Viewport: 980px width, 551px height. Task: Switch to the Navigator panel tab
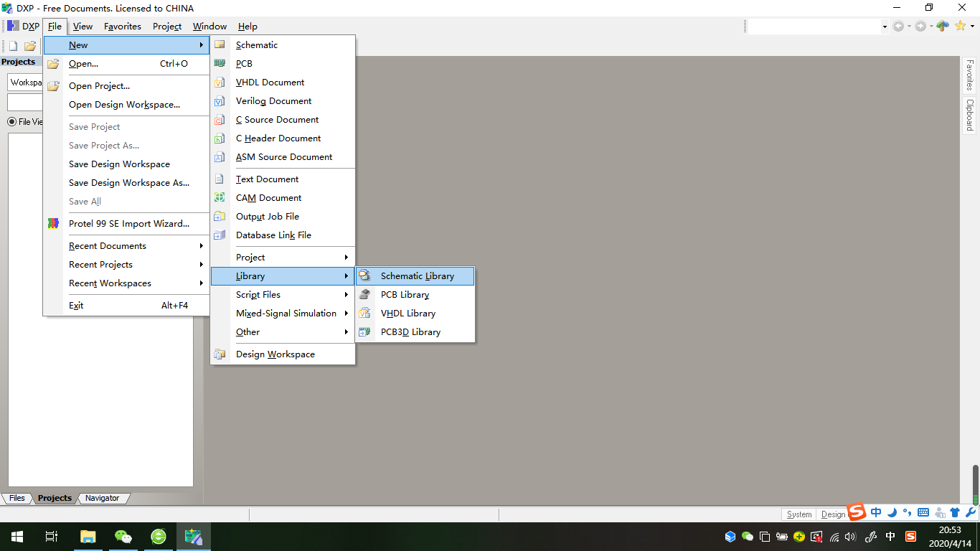[102, 498]
